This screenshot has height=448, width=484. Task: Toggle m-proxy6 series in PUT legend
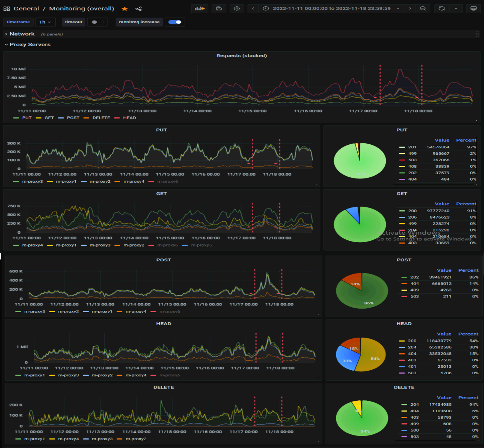[167, 182]
